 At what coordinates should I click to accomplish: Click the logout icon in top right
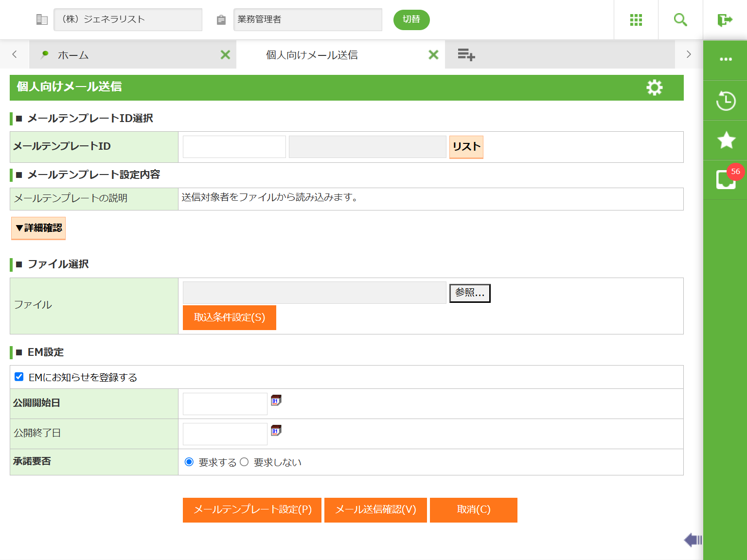pos(725,20)
